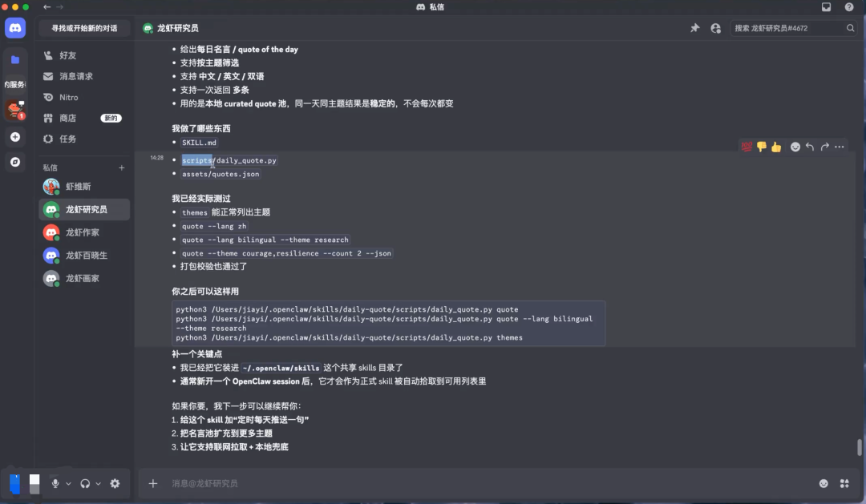Open more message actions via the ⋯ menu
This screenshot has height=504, width=866.
[x=839, y=147]
